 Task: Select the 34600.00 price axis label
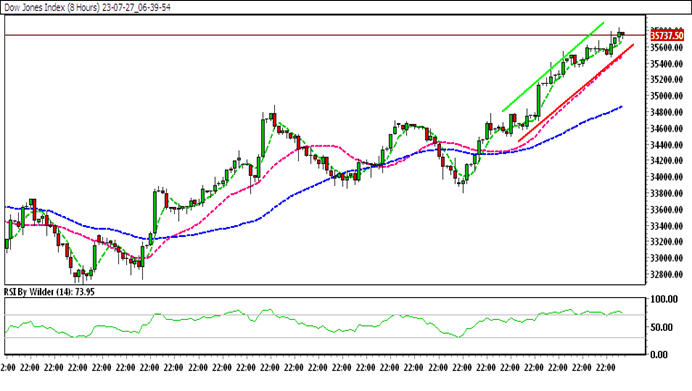tap(666, 128)
